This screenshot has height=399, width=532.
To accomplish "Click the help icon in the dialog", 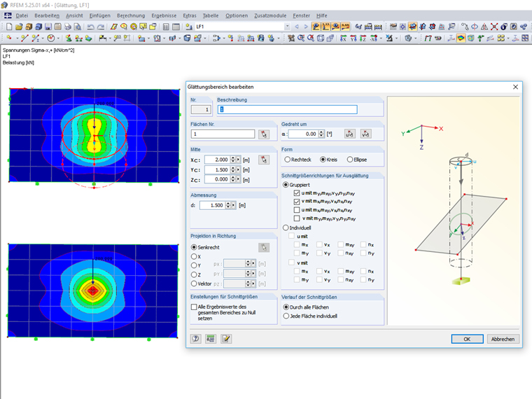I will (196, 339).
